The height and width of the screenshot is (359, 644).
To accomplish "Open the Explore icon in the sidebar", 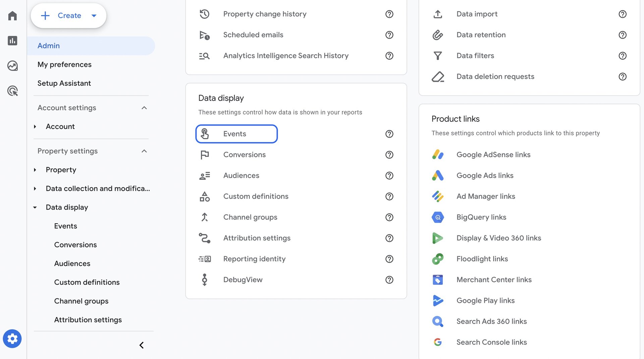I will tap(12, 66).
